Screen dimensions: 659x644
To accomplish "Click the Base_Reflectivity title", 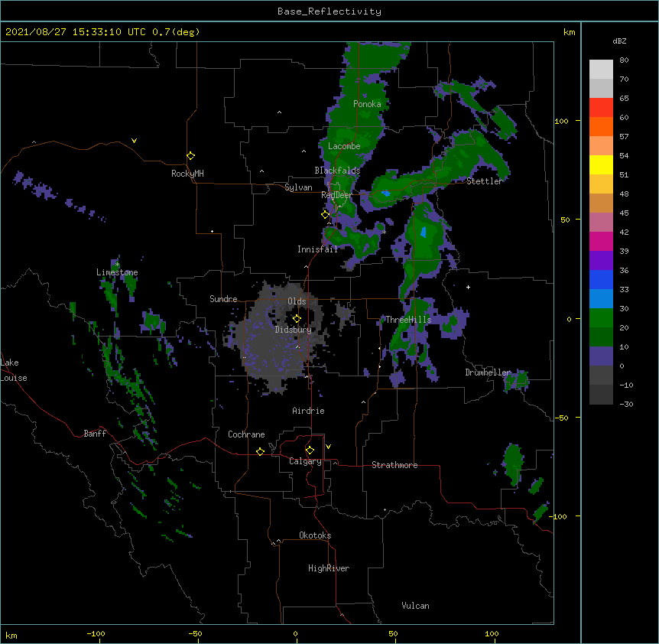I will tap(329, 11).
